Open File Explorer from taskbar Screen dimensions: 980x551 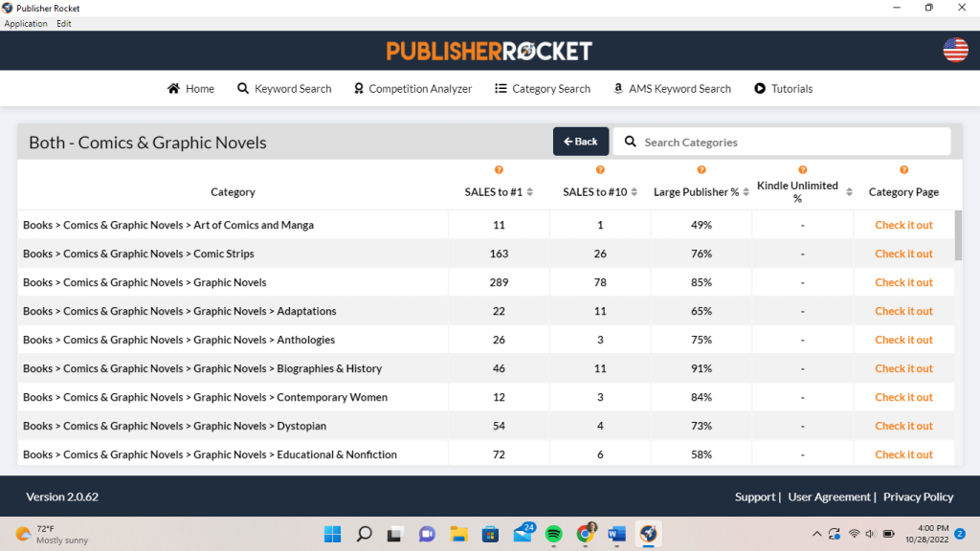(458, 534)
